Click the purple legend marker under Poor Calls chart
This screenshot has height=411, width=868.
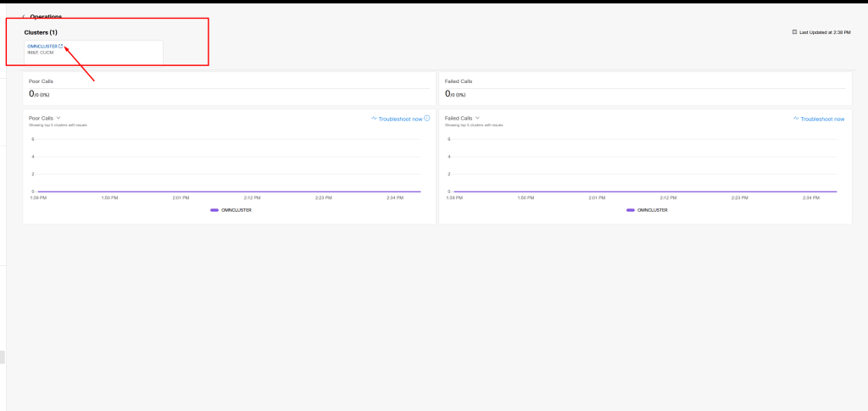(x=214, y=209)
